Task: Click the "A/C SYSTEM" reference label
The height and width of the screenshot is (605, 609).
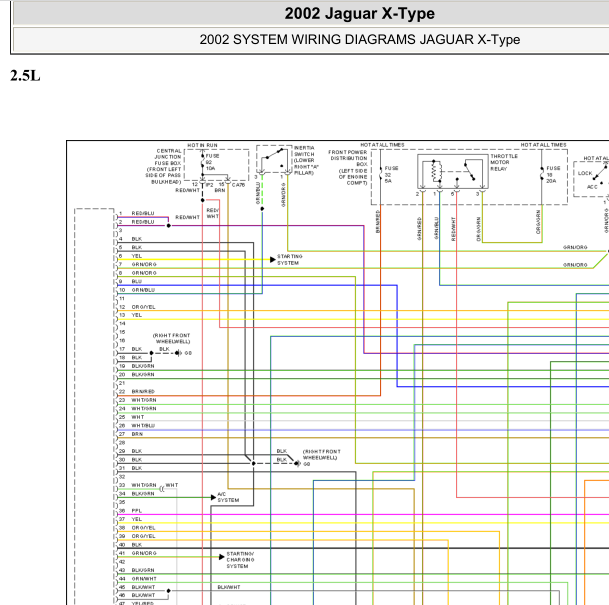Action: tap(228, 497)
